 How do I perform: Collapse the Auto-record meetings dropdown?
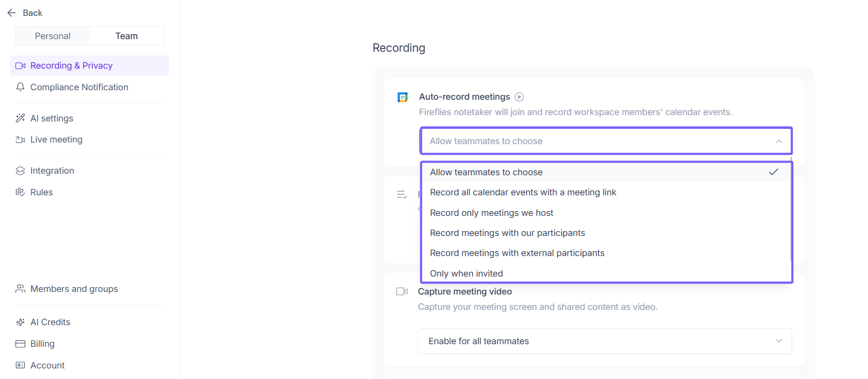[779, 141]
